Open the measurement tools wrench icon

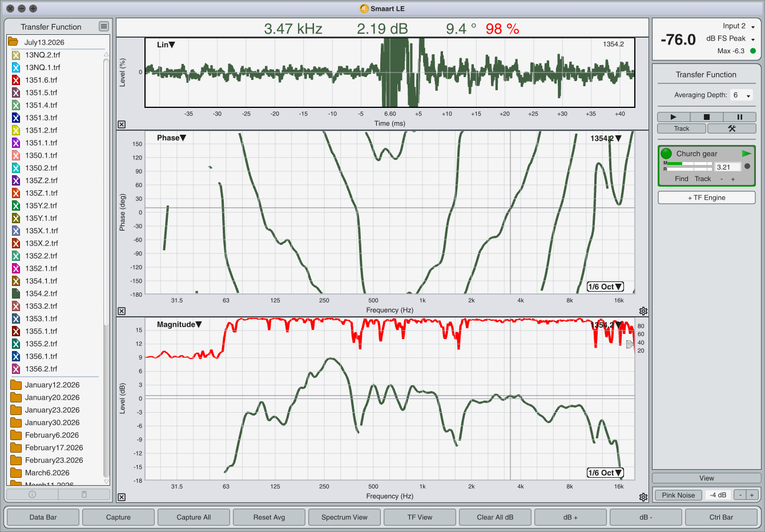coord(731,128)
